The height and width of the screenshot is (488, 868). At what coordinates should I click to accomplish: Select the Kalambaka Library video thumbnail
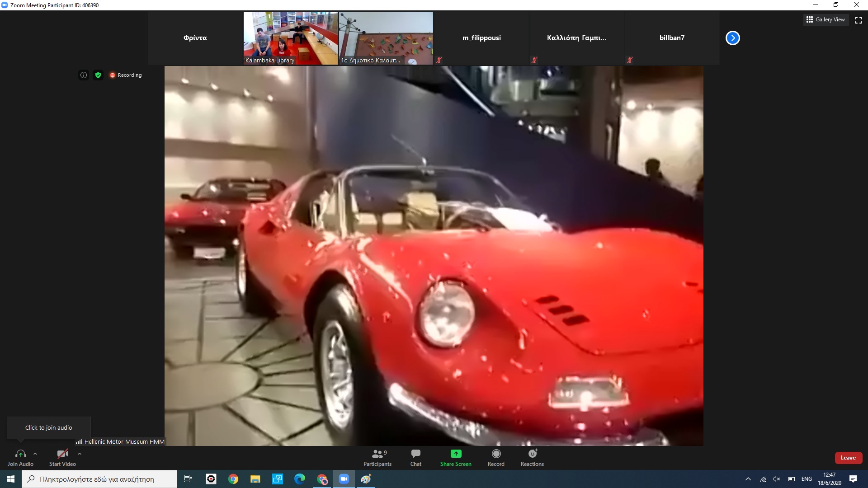pos(291,38)
